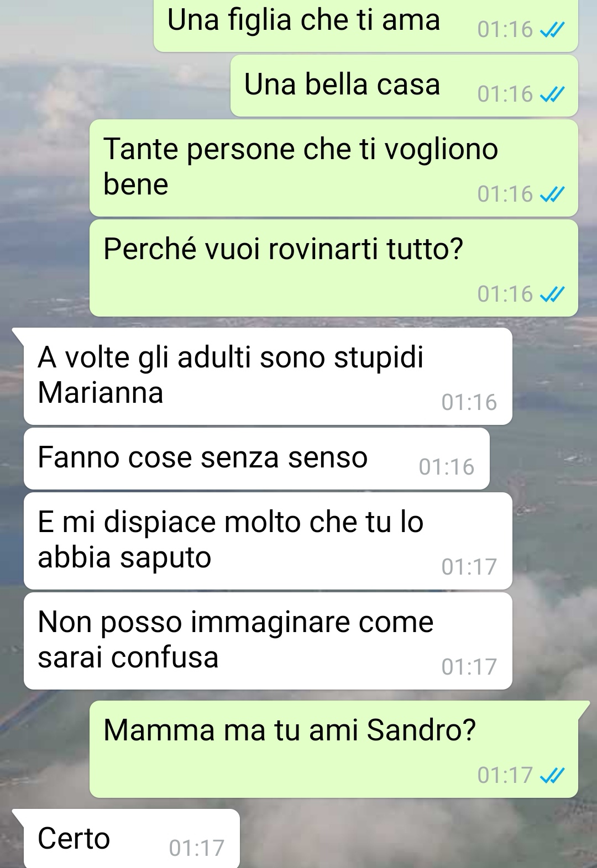
Task: Tap the 'Fanno cose senza senso' bubble
Action: point(256,459)
